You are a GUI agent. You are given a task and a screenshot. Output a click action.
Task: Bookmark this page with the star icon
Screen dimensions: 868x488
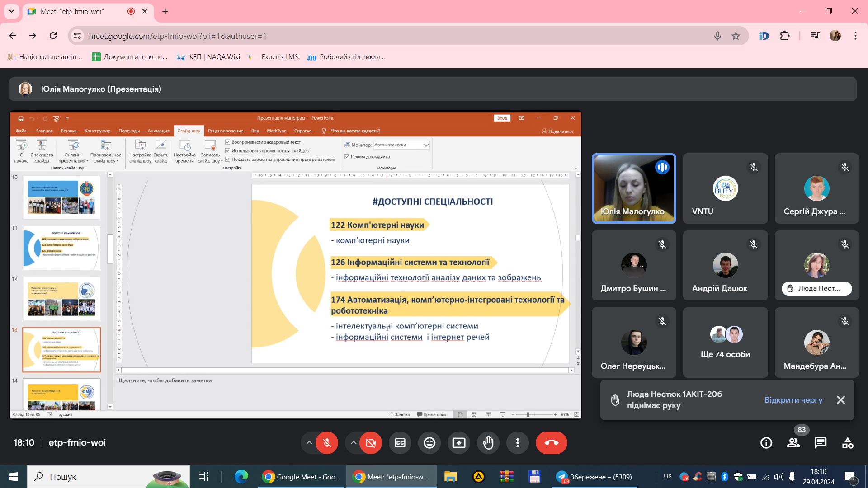(736, 36)
